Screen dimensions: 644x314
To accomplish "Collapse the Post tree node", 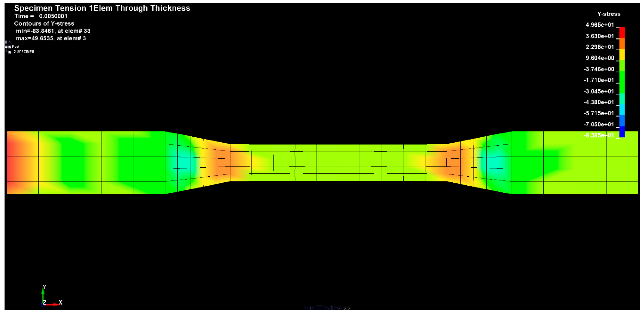I will 6,47.
